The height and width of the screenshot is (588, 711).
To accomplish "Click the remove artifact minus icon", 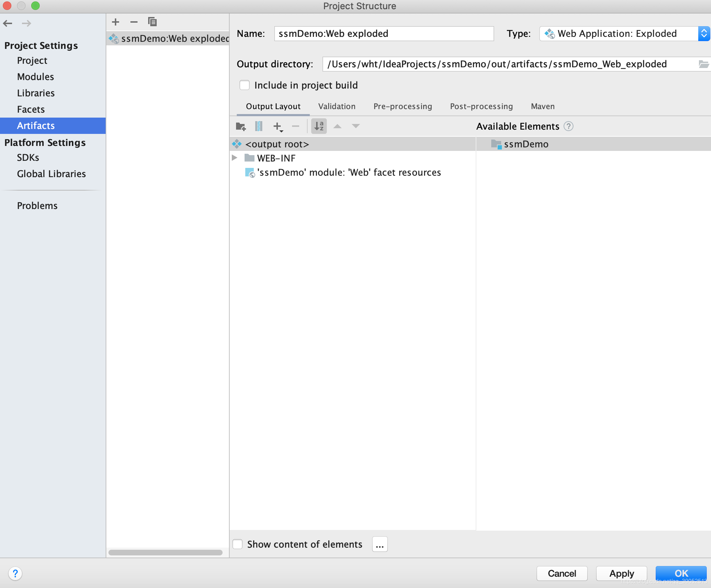I will coord(134,22).
